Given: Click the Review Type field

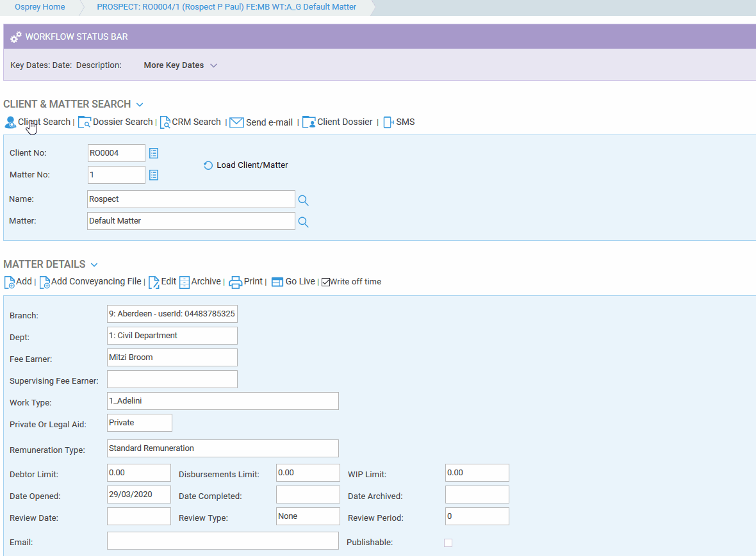Looking at the screenshot, I should 308,516.
